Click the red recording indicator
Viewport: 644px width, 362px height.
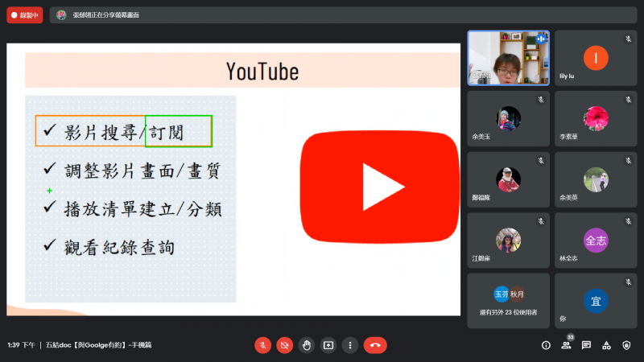(25, 15)
